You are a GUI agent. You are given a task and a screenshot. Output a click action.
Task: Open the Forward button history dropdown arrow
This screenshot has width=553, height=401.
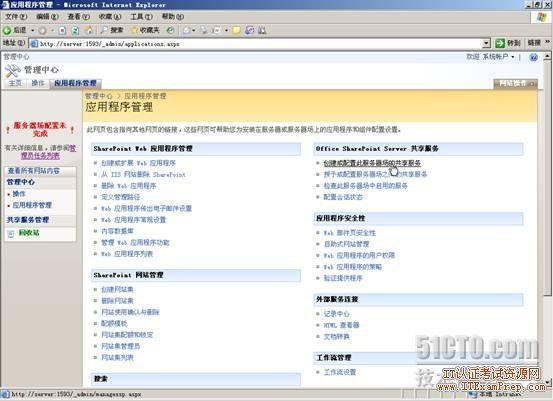[x=52, y=31]
